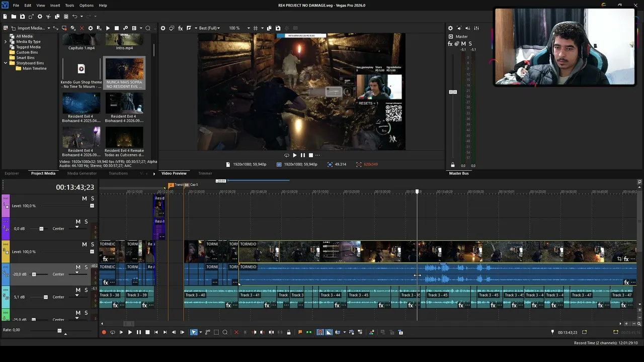Adjust the Rate slider handle
This screenshot has width=644, height=362.
coord(59,331)
